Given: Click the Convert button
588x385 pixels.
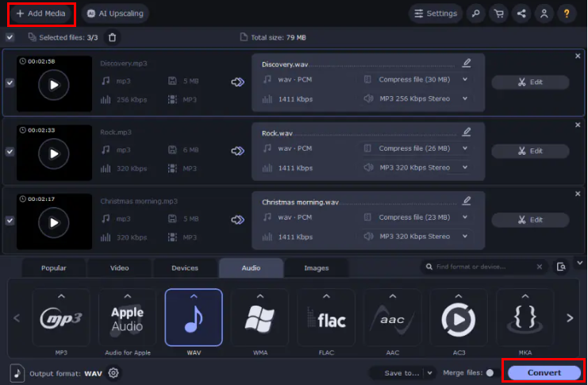Looking at the screenshot, I should pos(544,372).
